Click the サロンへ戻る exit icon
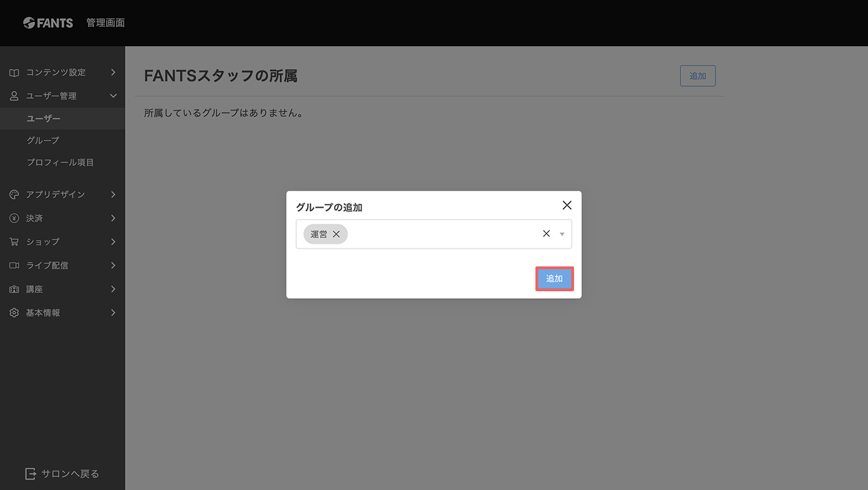 (30, 474)
